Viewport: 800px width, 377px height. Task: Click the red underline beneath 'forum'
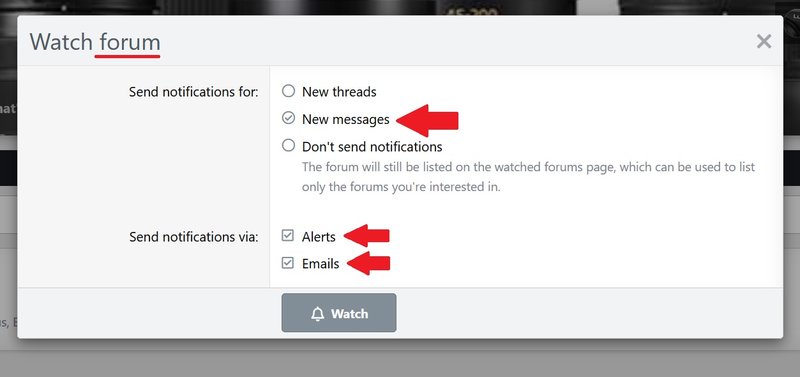(x=128, y=56)
